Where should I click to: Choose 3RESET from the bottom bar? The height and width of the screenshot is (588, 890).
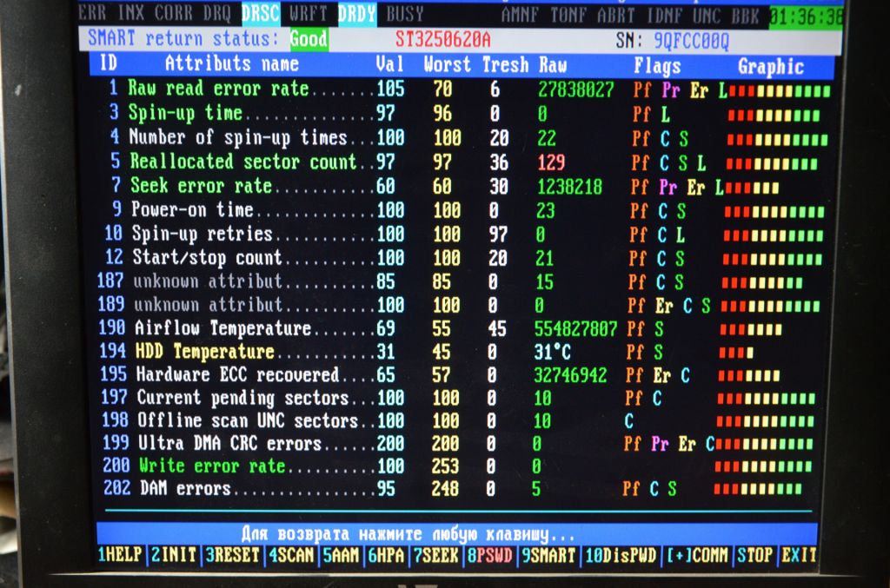point(231,554)
